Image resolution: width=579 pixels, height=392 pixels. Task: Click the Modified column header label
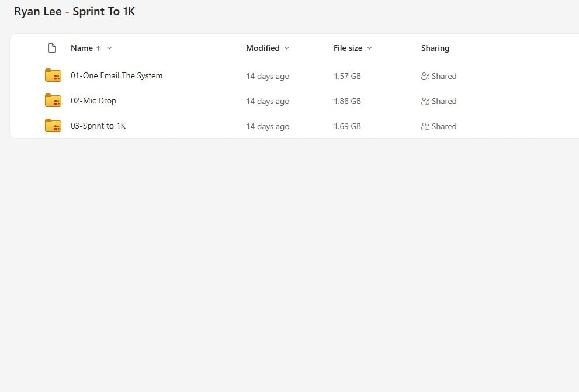(263, 48)
